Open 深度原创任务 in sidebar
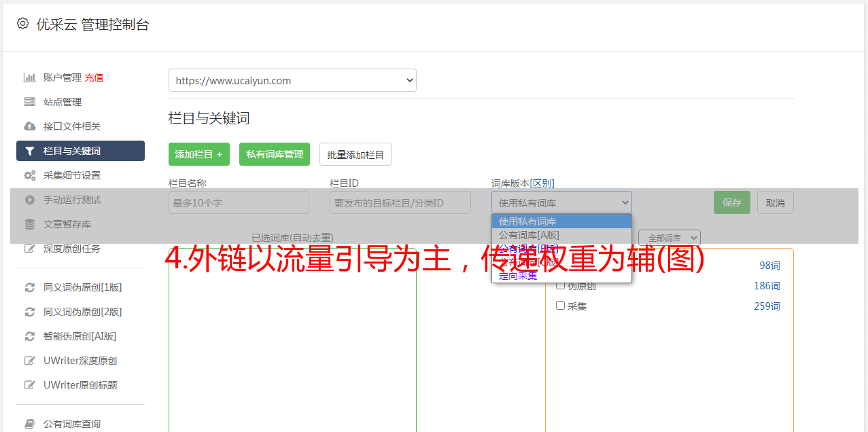 point(72,249)
